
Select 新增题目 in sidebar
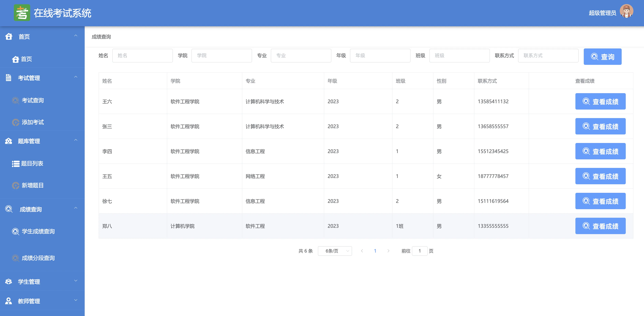coord(32,185)
